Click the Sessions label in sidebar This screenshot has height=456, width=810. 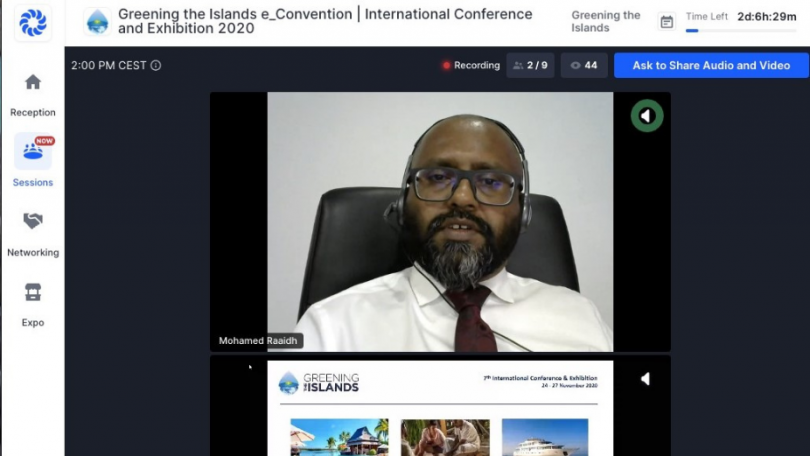[x=33, y=183]
